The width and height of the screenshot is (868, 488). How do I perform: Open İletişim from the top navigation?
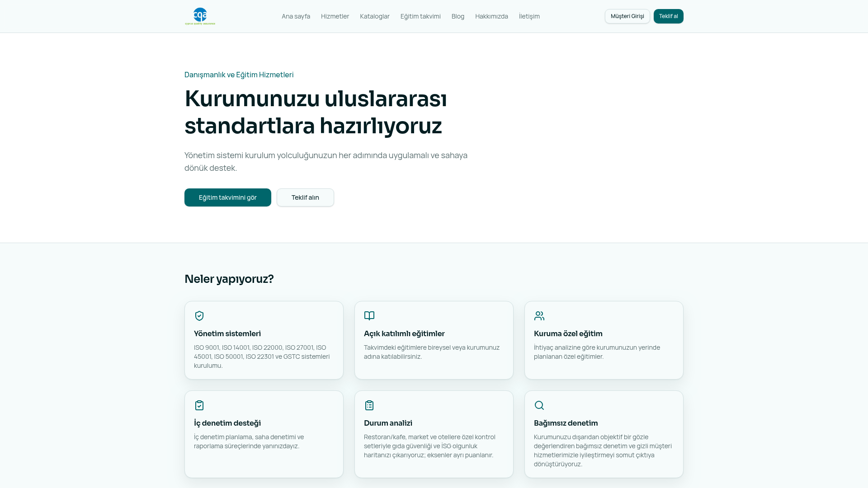pos(529,16)
